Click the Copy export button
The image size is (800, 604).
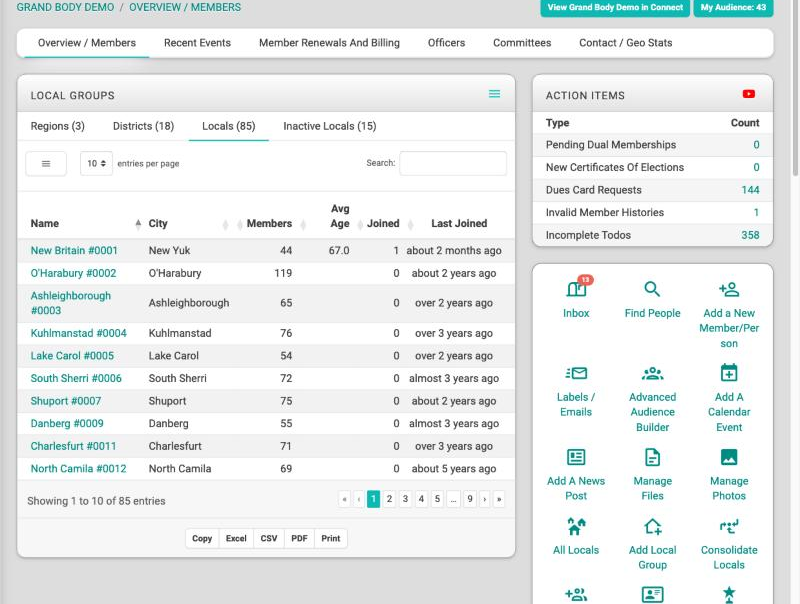[x=202, y=538]
